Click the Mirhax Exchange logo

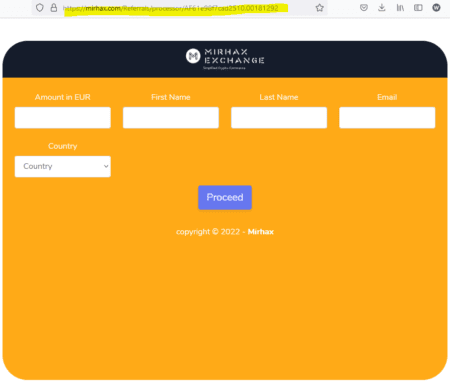point(225,58)
